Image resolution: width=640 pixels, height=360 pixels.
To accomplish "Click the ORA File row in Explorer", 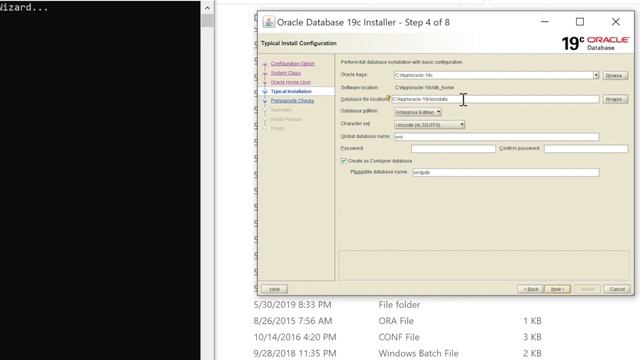I will pos(398,321).
